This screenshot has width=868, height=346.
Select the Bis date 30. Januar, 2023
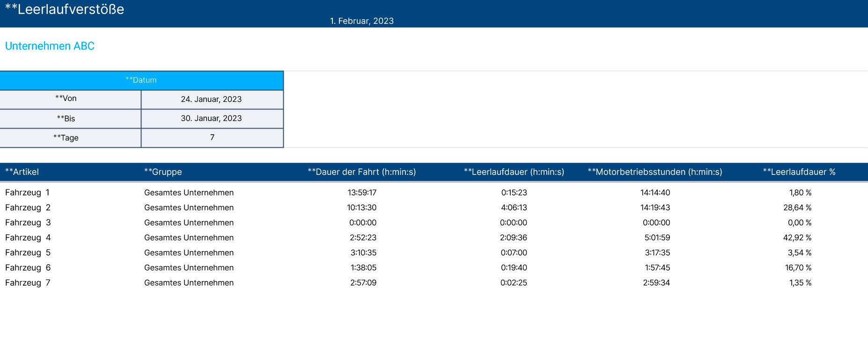211,118
